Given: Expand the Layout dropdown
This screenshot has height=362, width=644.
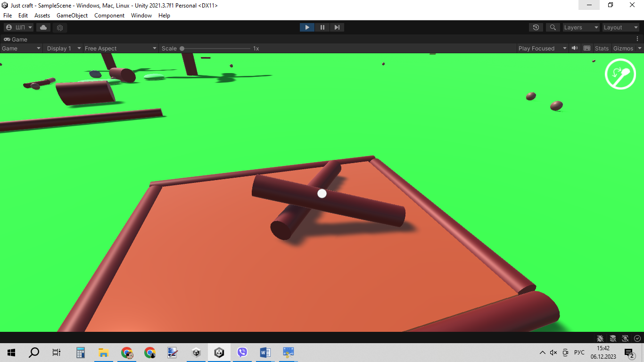Looking at the screenshot, I should click(x=621, y=27).
